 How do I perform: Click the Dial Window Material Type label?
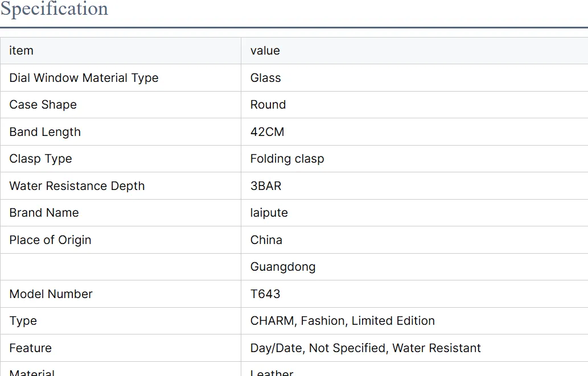(84, 78)
